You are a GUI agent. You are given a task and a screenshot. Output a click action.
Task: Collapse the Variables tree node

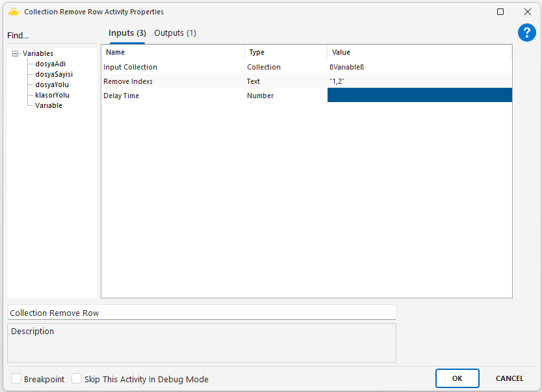(16, 54)
